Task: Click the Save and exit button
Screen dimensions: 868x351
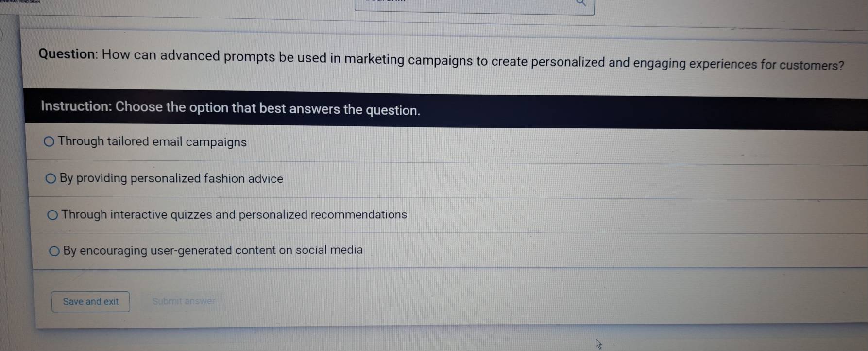Action: [x=90, y=301]
